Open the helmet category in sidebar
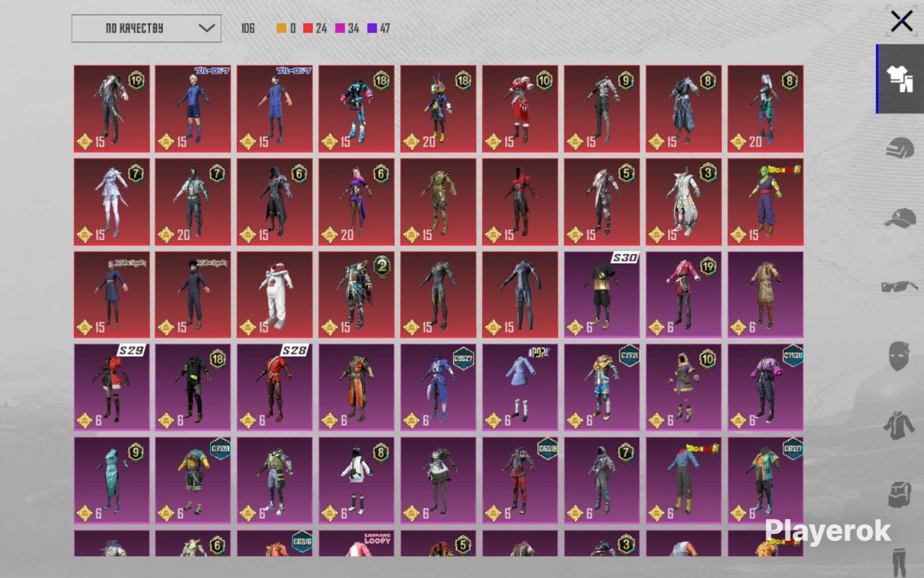The width and height of the screenshot is (924, 578). tap(900, 148)
